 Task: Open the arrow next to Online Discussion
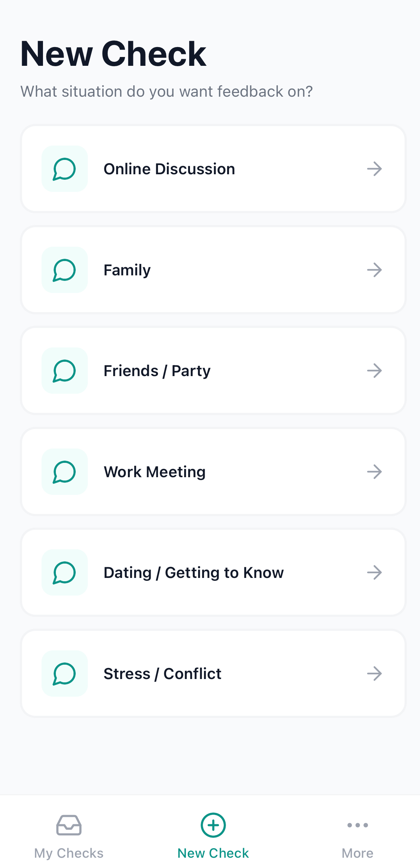coord(374,169)
